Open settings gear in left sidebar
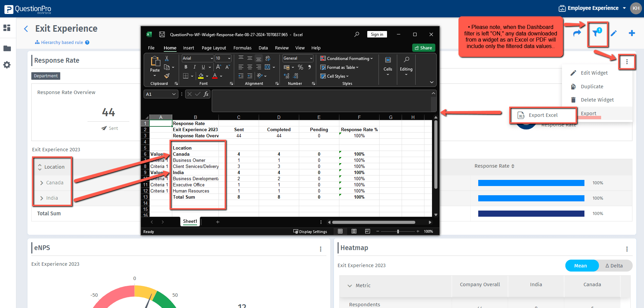Image resolution: width=644 pixels, height=308 pixels. point(7,65)
